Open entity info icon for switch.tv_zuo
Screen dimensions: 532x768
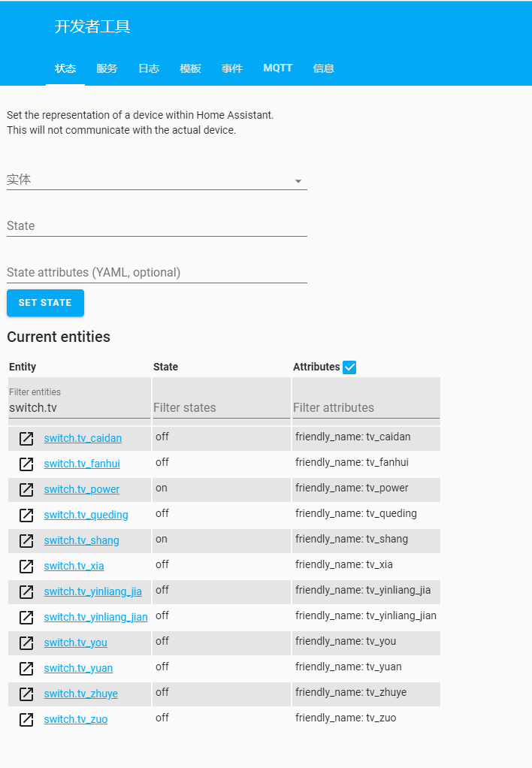(26, 719)
